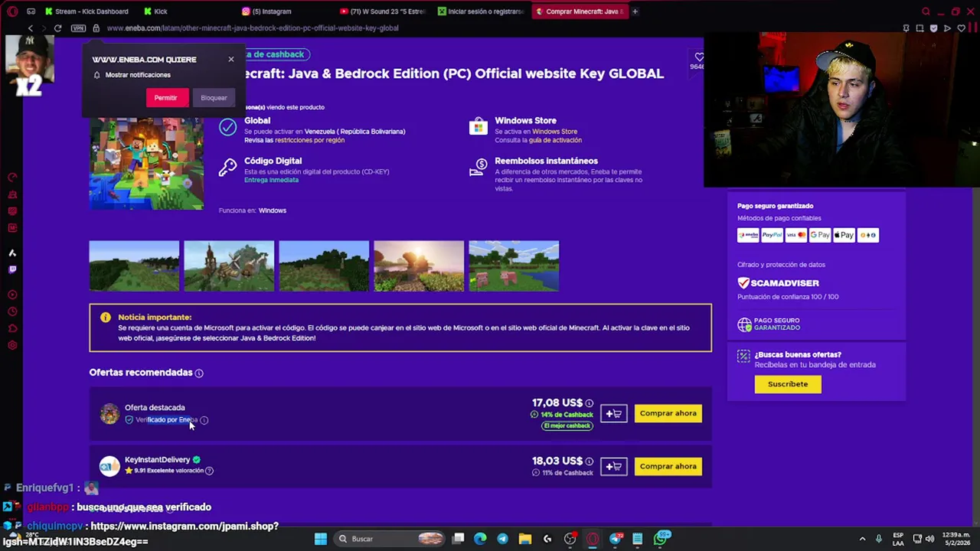This screenshot has height=551, width=980.
Task: Click the Google Pay payment method icon
Action: (819, 235)
